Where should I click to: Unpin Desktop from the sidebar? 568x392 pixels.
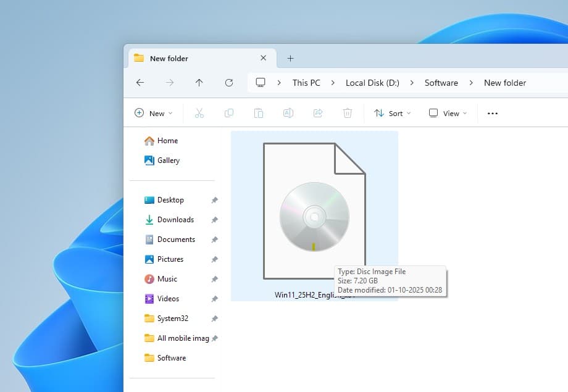(215, 200)
